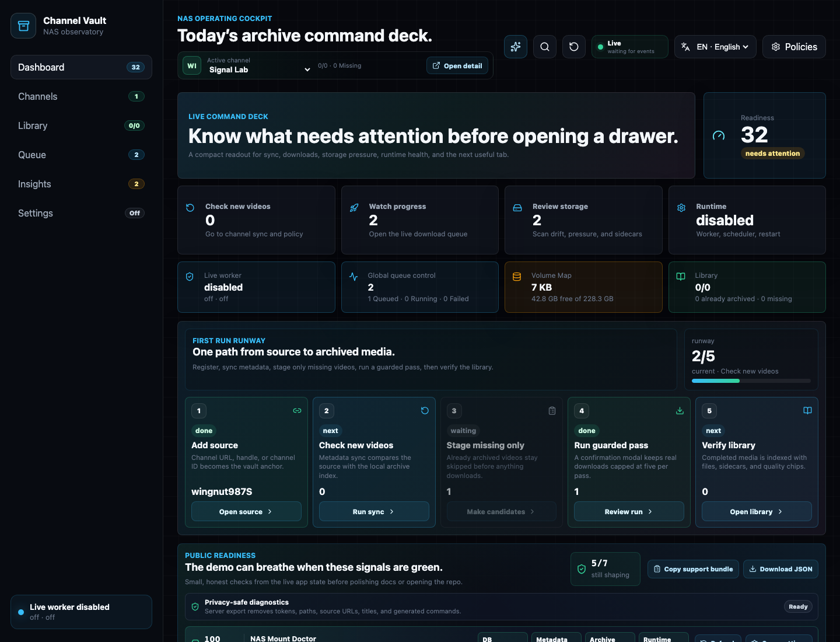The width and height of the screenshot is (840, 642).
Task: Click the link icon on Add source step
Action: point(297,411)
